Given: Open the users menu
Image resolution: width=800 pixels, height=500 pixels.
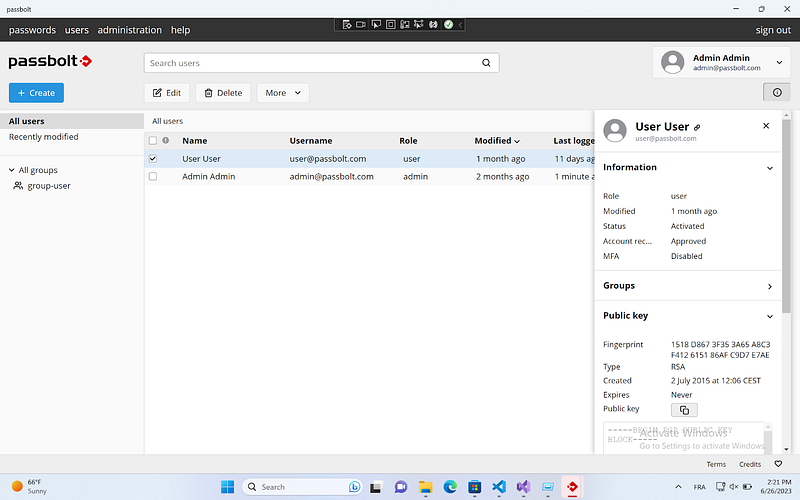Looking at the screenshot, I should (x=77, y=30).
